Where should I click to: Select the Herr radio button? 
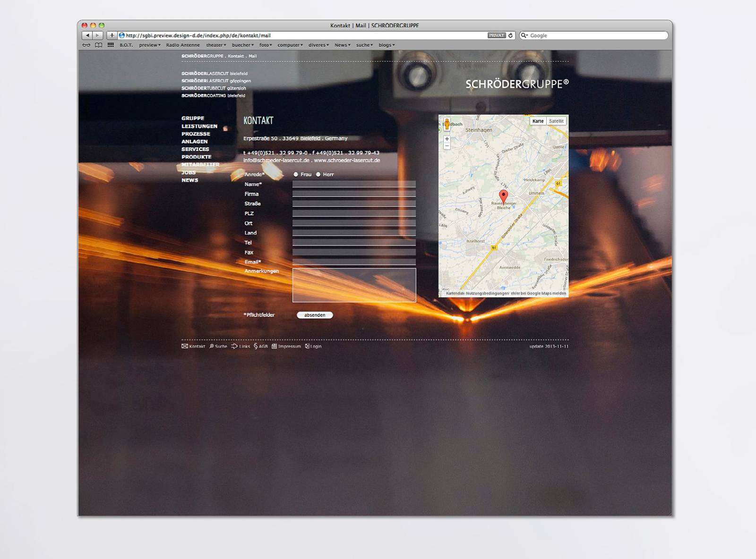pos(318,175)
